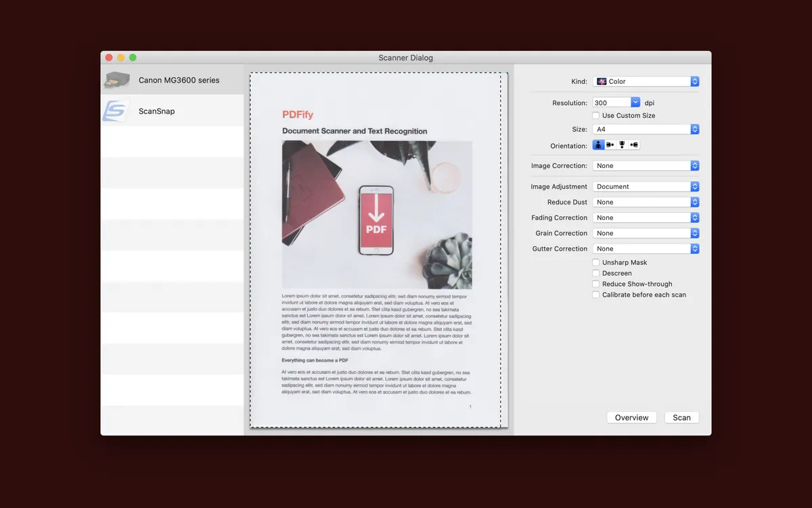Minimize the Scanner Dialog window
The image size is (812, 508).
(x=121, y=58)
